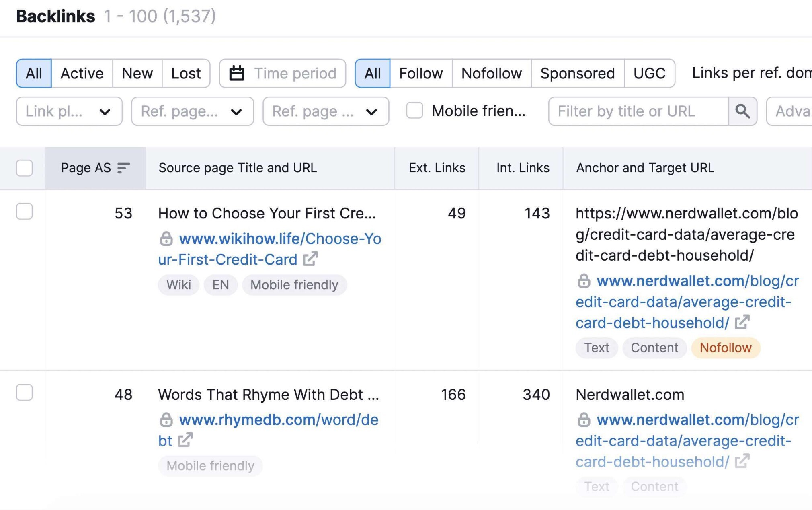Viewport: 812px width, 510px height.
Task: Tick the select-all checkbox in table header
Action: coord(25,168)
